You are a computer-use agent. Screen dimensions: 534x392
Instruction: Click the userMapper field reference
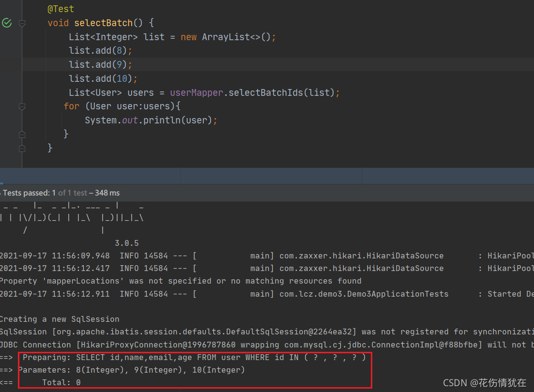[197, 92]
